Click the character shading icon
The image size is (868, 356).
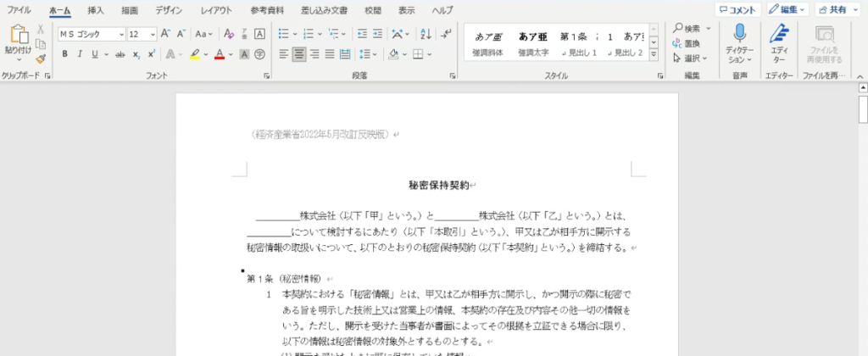tap(244, 53)
